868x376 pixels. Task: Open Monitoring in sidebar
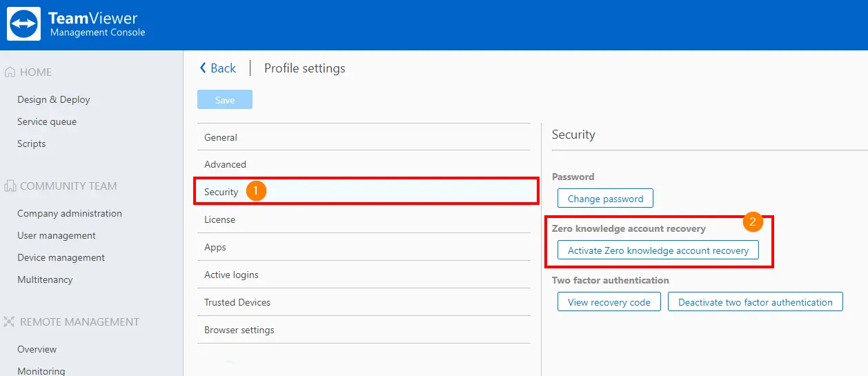(x=41, y=370)
